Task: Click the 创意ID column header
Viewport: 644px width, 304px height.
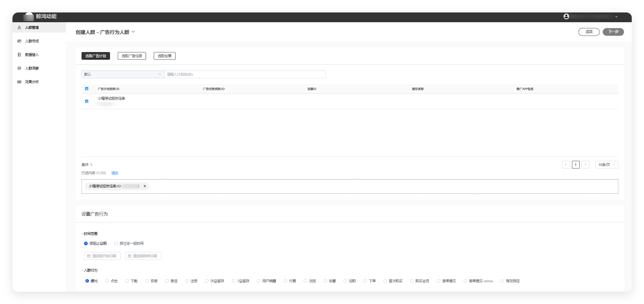Action: [312, 89]
